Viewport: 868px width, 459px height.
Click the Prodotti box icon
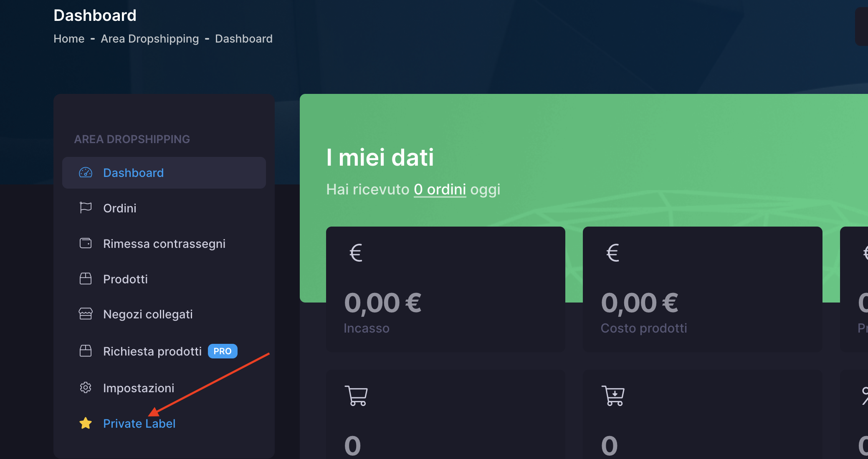(x=86, y=278)
